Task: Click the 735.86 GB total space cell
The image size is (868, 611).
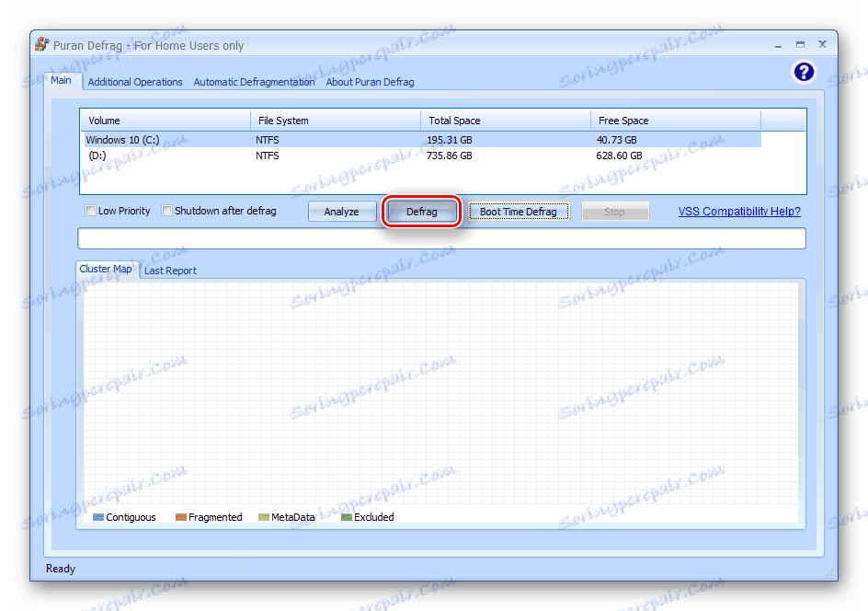Action: [x=450, y=156]
